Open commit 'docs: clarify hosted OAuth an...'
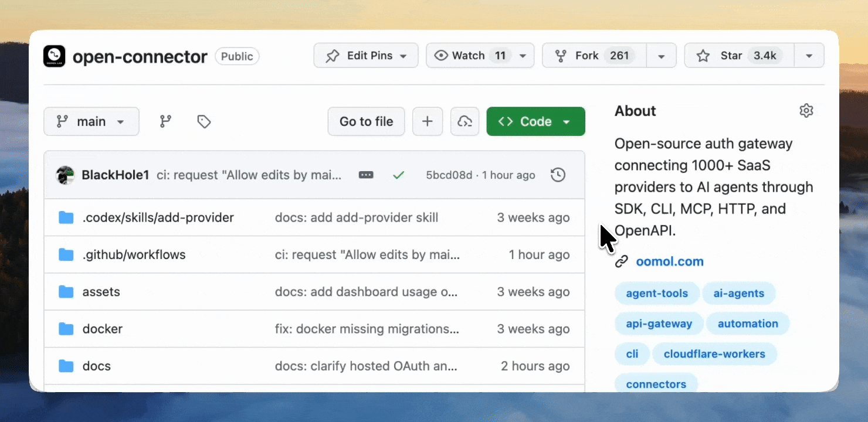The height and width of the screenshot is (422, 868). pyautogui.click(x=366, y=366)
